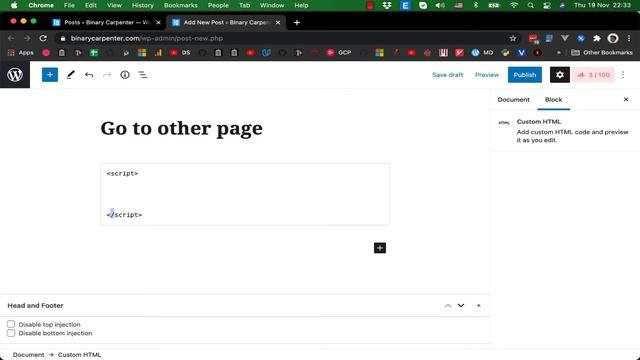The height and width of the screenshot is (360, 640).
Task: Enable Disable bottom injection checkbox
Action: (11, 333)
